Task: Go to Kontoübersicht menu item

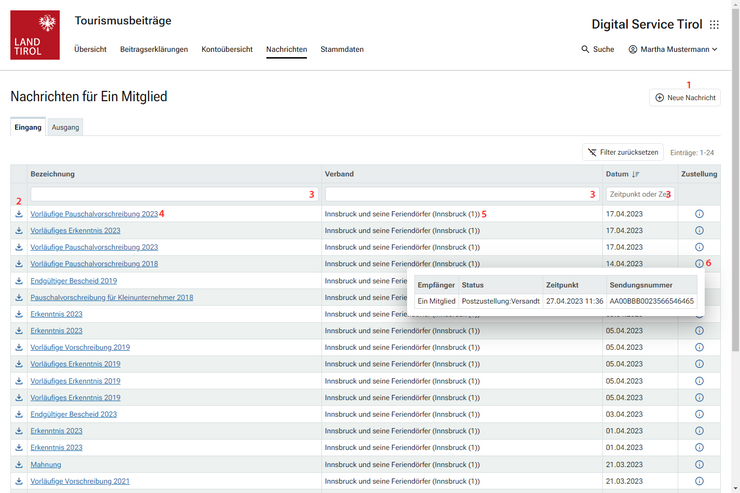Action: pos(226,49)
